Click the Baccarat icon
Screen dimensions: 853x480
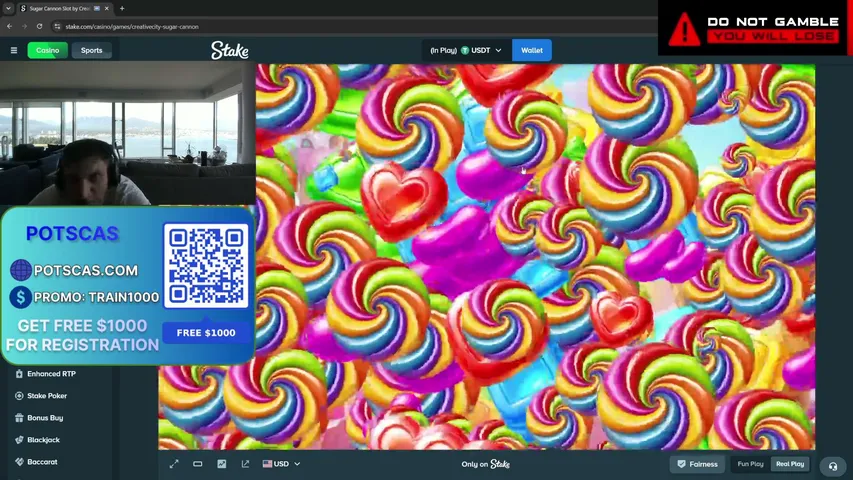tap(19, 461)
